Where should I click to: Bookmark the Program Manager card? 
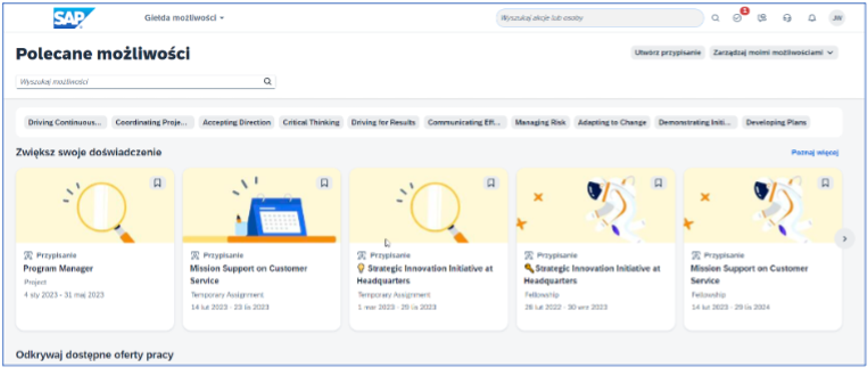point(157,183)
